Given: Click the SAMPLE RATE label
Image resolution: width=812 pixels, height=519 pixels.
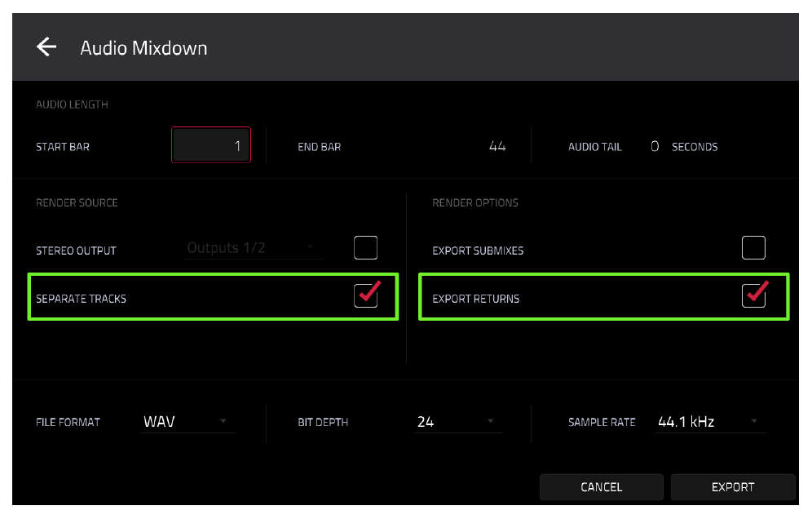Looking at the screenshot, I should pos(602,422).
